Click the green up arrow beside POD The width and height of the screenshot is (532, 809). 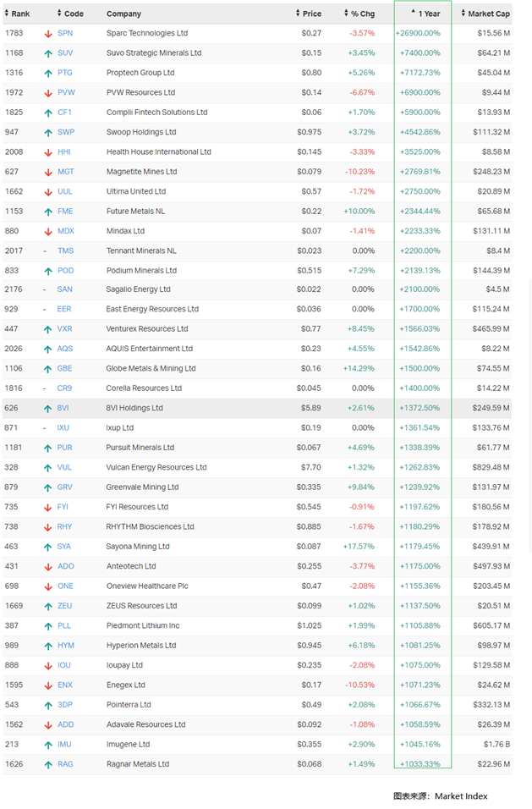tap(48, 272)
